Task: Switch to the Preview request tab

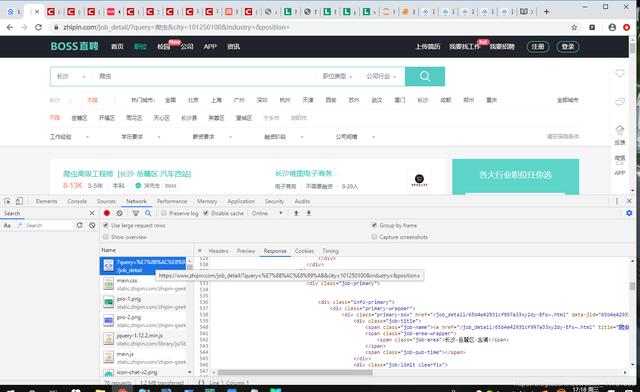Action: tap(246, 251)
